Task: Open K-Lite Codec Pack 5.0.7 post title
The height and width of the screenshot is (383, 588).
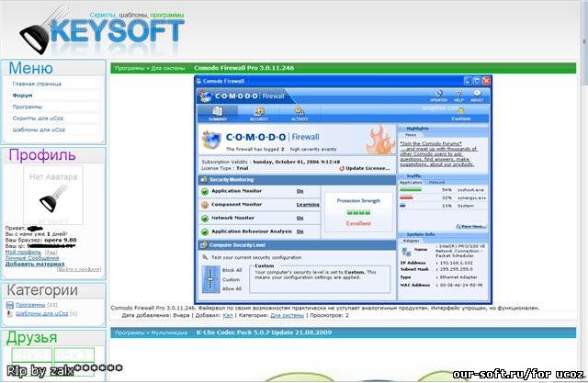Action: 264,332
